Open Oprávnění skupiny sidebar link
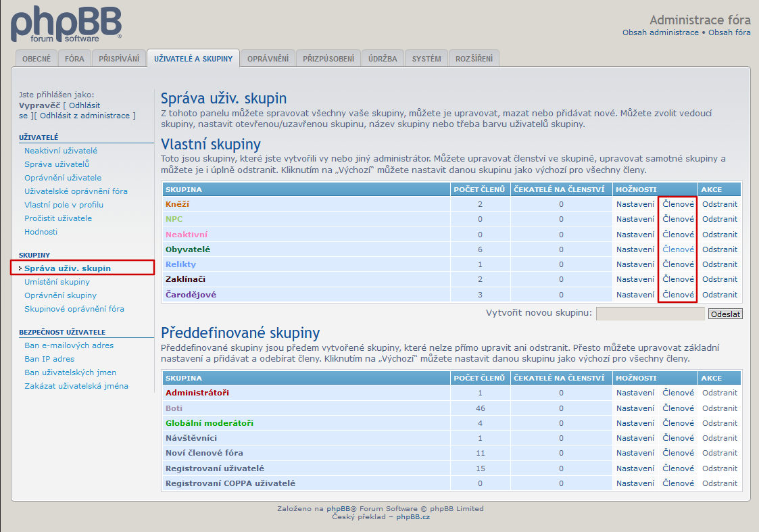The width and height of the screenshot is (759, 532). [61, 295]
